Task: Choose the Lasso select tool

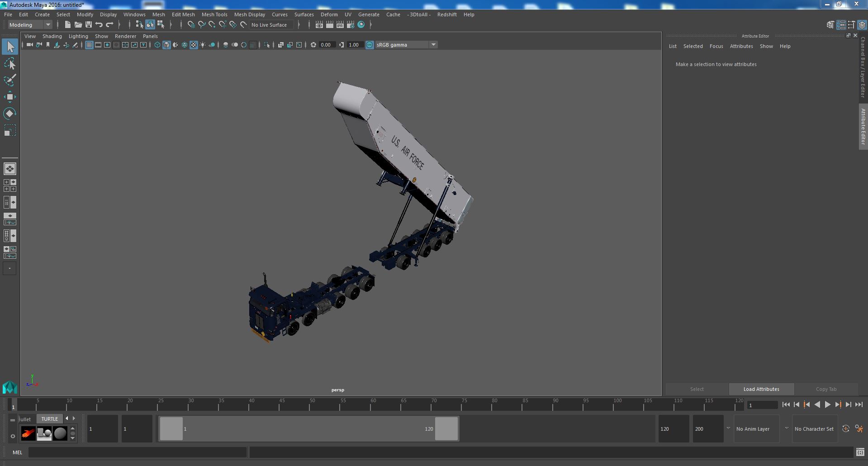Action: tap(10, 64)
